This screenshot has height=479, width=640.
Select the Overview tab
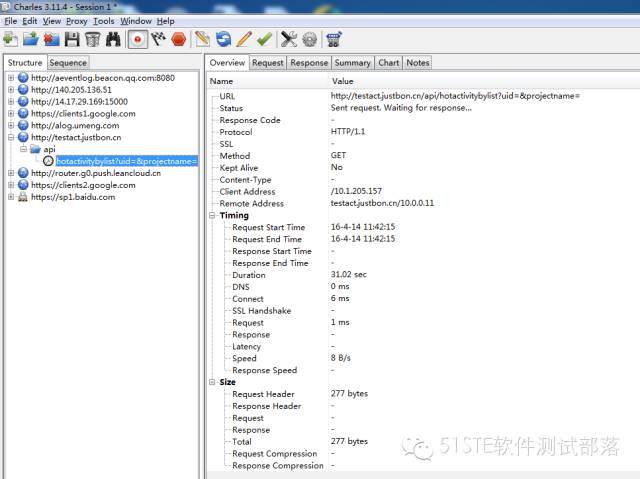[x=227, y=62]
